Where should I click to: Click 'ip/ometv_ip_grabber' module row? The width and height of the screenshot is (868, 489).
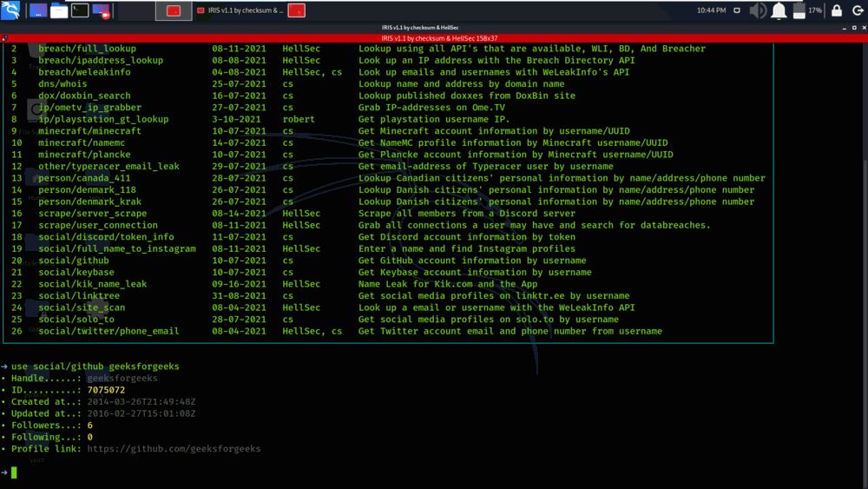point(89,108)
